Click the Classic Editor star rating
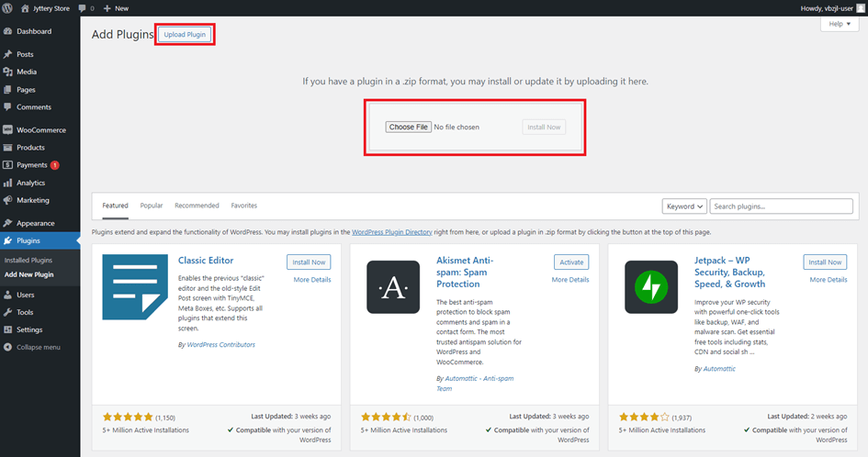 [x=128, y=418]
